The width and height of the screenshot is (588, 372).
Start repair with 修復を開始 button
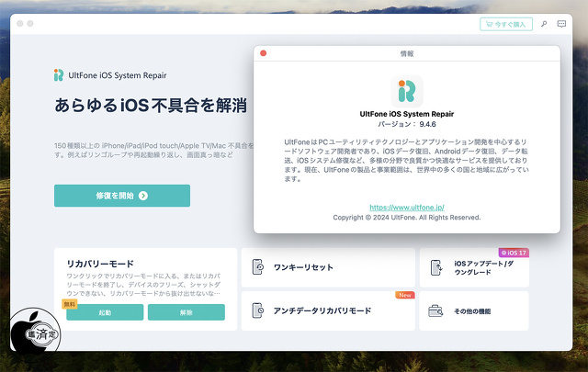coord(122,196)
